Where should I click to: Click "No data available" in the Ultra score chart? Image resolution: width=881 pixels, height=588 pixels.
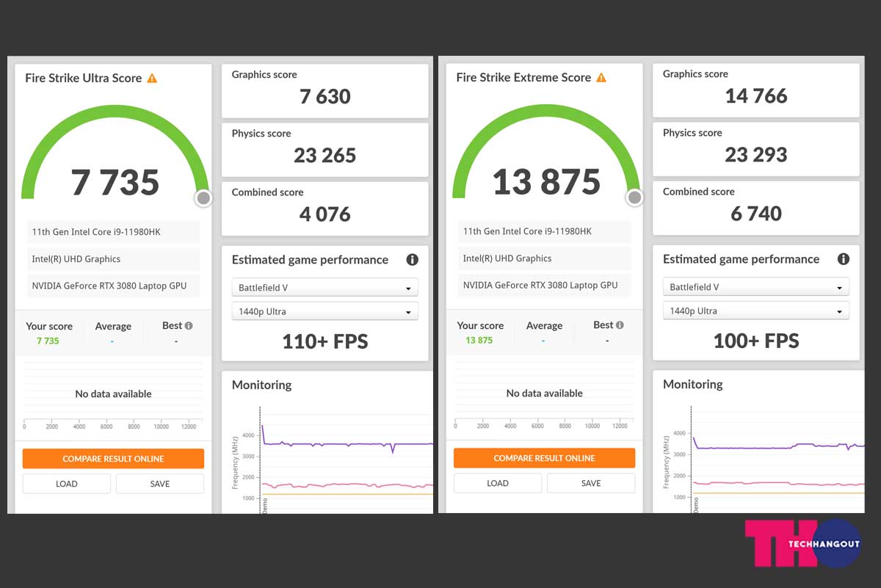coord(113,394)
